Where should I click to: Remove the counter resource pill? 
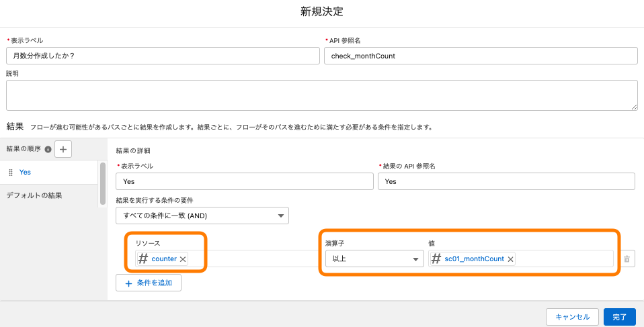(x=183, y=259)
